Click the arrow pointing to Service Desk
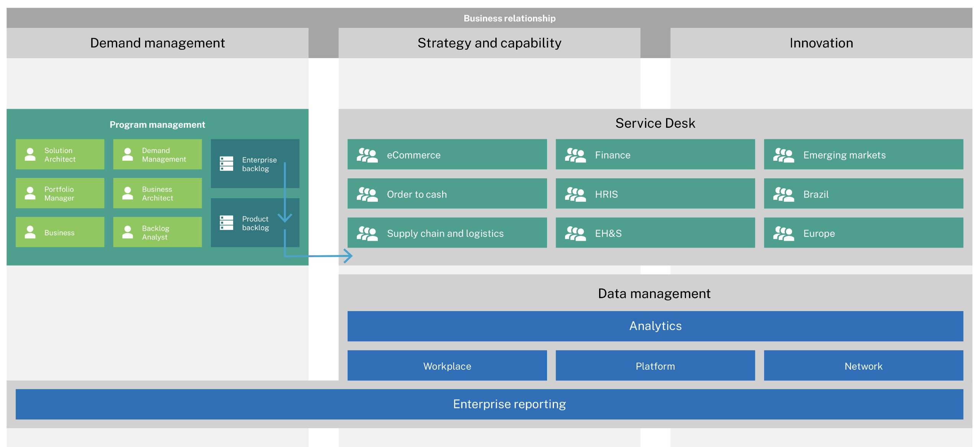Viewport: 980px width, 447px height. coord(347,256)
